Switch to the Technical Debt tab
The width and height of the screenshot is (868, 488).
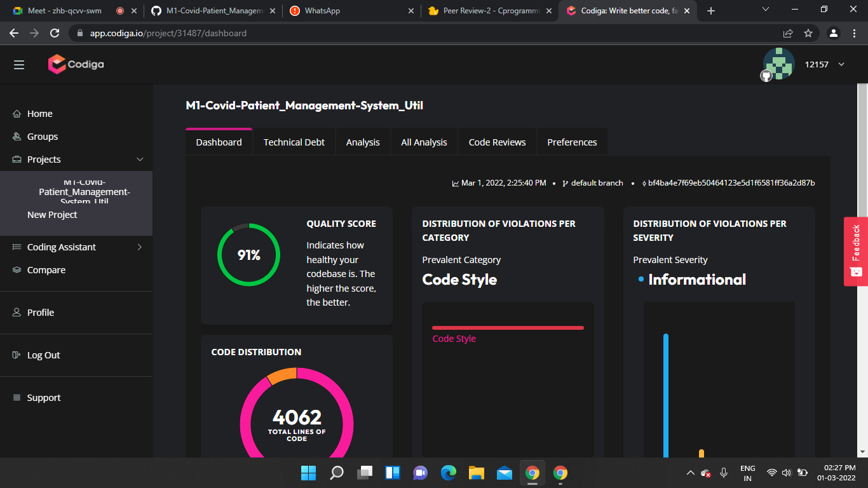(294, 141)
